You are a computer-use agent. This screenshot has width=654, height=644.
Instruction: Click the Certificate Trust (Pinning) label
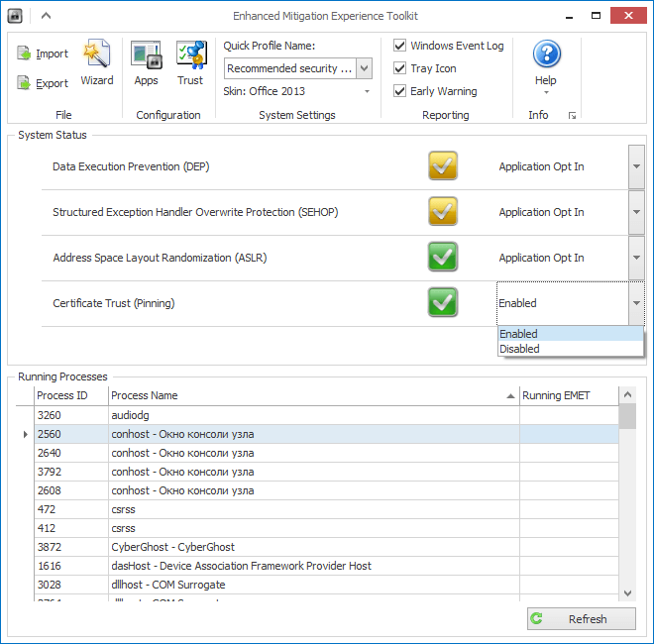(x=113, y=303)
